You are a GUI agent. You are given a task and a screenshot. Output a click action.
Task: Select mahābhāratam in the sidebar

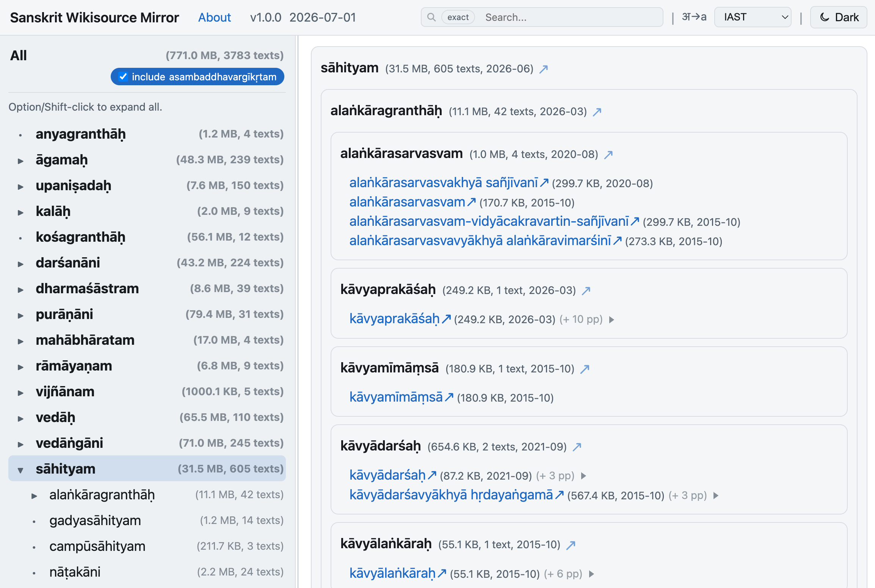point(85,340)
